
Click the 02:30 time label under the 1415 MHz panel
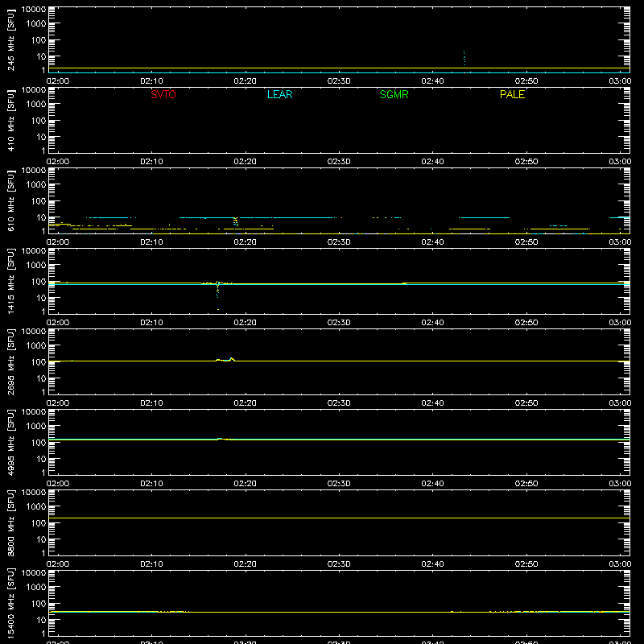pos(339,323)
